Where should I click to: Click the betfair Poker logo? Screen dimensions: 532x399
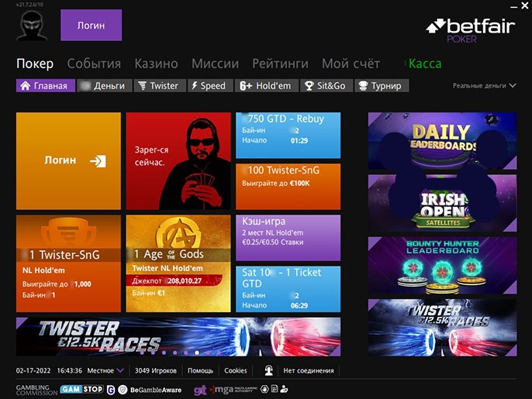471,31
